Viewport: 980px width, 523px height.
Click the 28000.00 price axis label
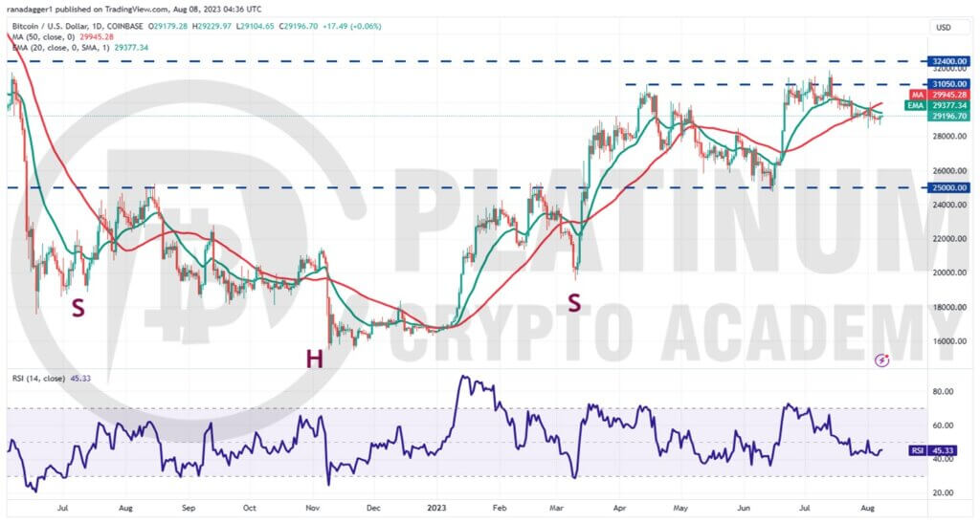tap(950, 136)
